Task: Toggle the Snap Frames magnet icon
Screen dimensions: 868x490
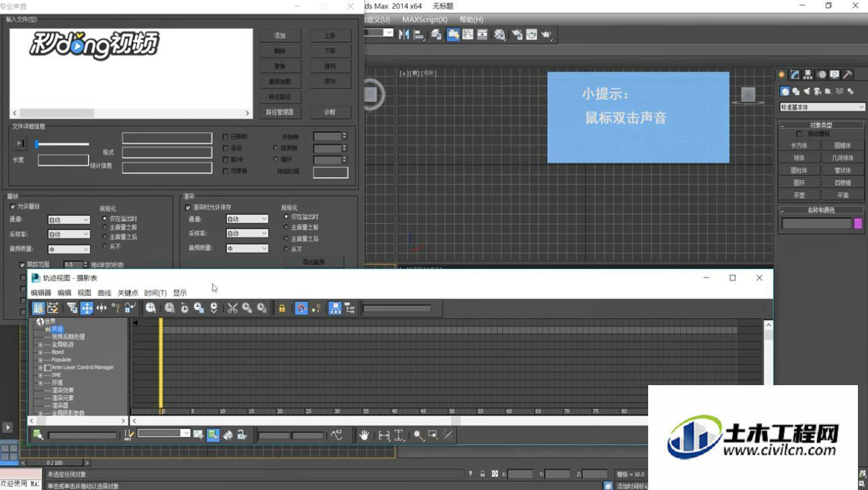Action: tap(301, 308)
